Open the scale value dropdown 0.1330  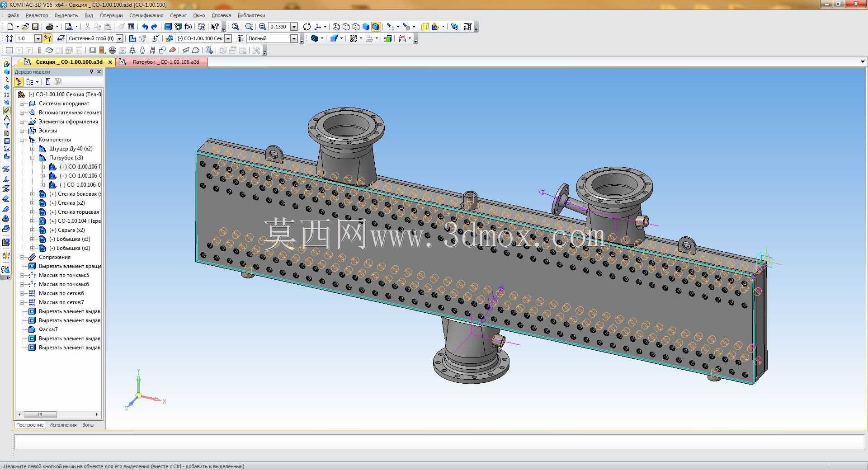(294, 27)
